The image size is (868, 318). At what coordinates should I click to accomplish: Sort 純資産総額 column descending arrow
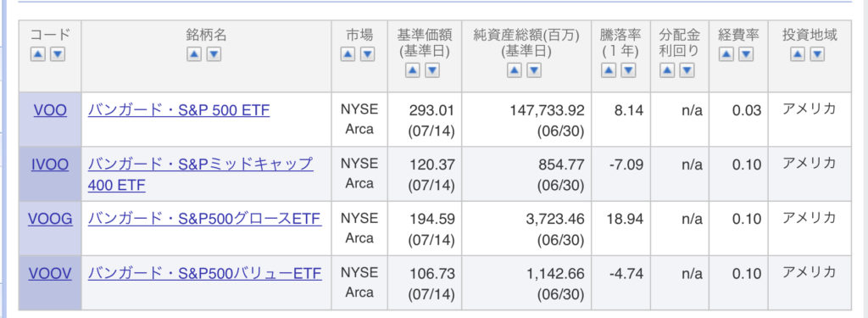534,71
